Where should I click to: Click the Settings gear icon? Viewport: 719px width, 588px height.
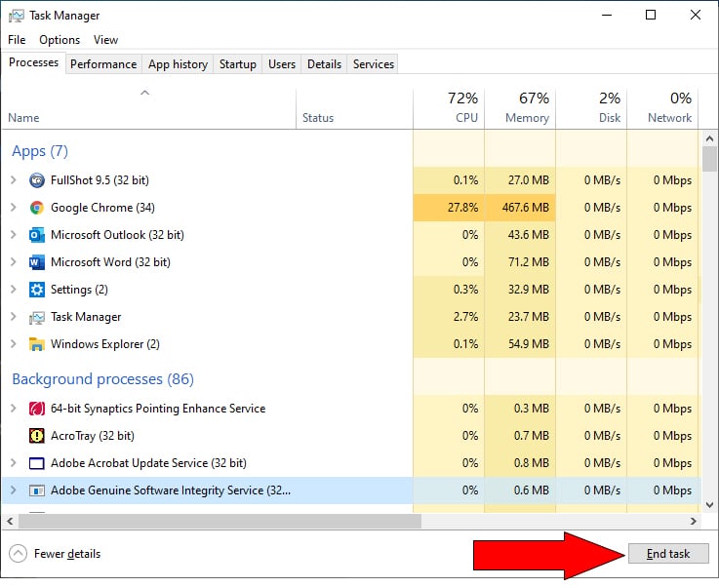37,290
